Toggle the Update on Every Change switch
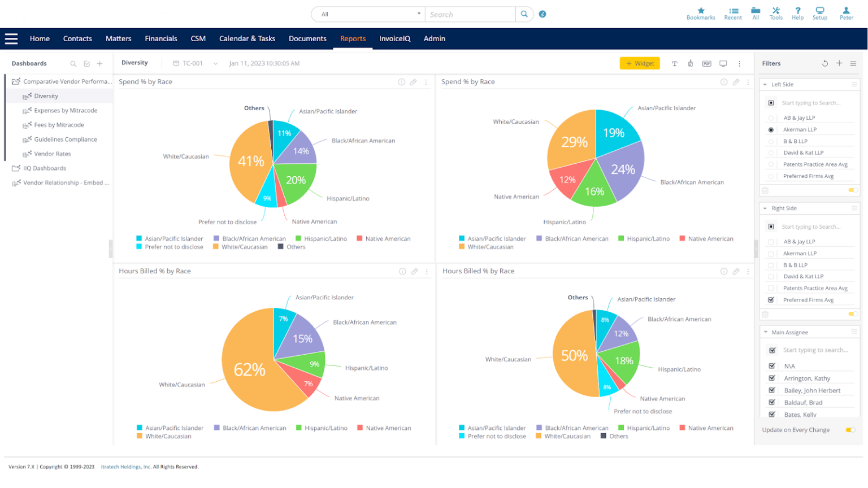The height and width of the screenshot is (488, 868). [x=851, y=430]
